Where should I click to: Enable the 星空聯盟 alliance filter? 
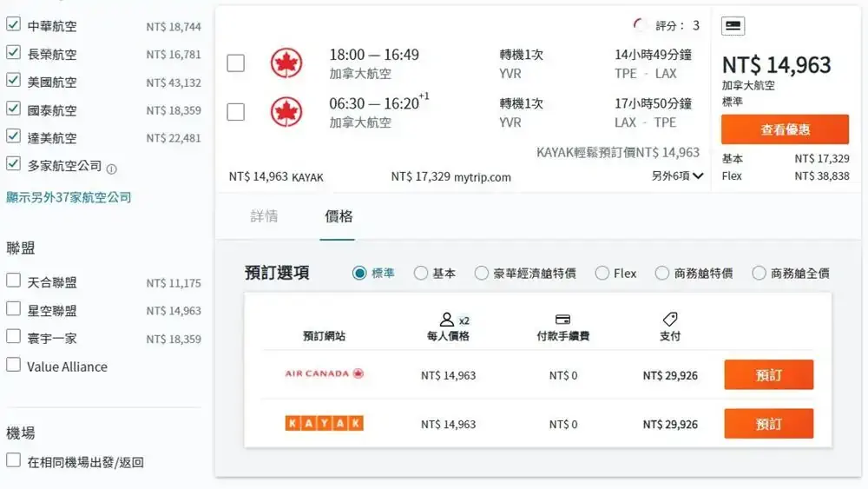pyautogui.click(x=13, y=309)
